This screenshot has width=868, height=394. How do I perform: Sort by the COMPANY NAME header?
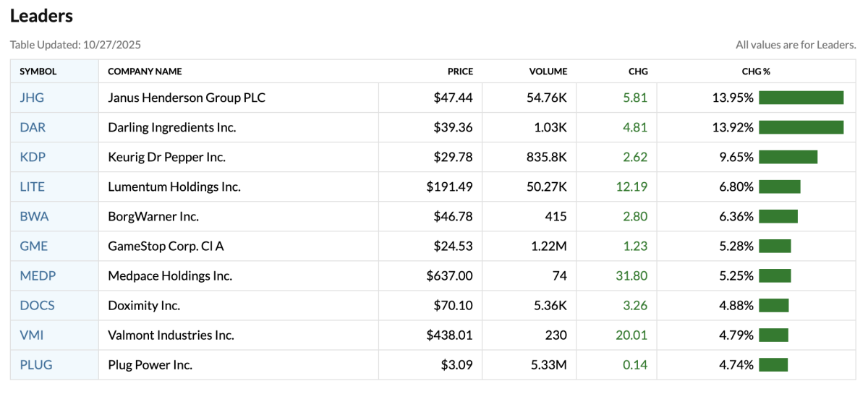click(145, 72)
